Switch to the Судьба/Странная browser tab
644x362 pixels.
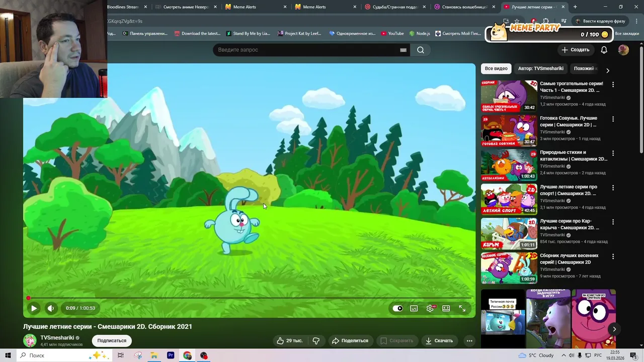(395, 7)
